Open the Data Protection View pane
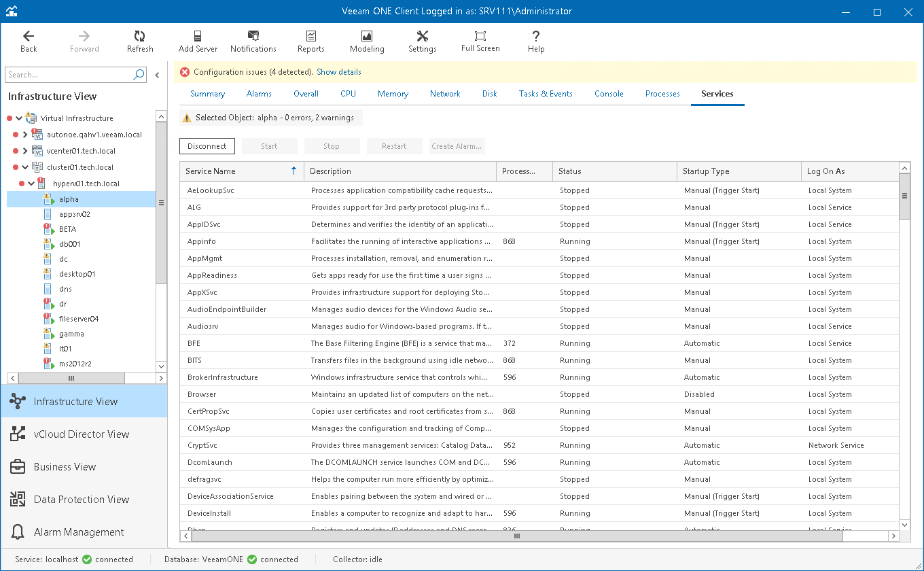Image resolution: width=924 pixels, height=571 pixels. 82,500
